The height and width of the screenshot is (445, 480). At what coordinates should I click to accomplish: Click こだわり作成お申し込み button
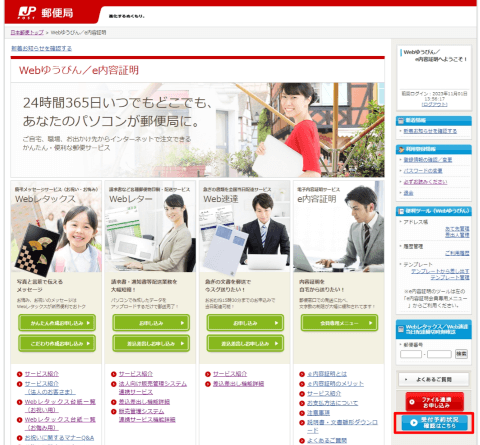57,343
